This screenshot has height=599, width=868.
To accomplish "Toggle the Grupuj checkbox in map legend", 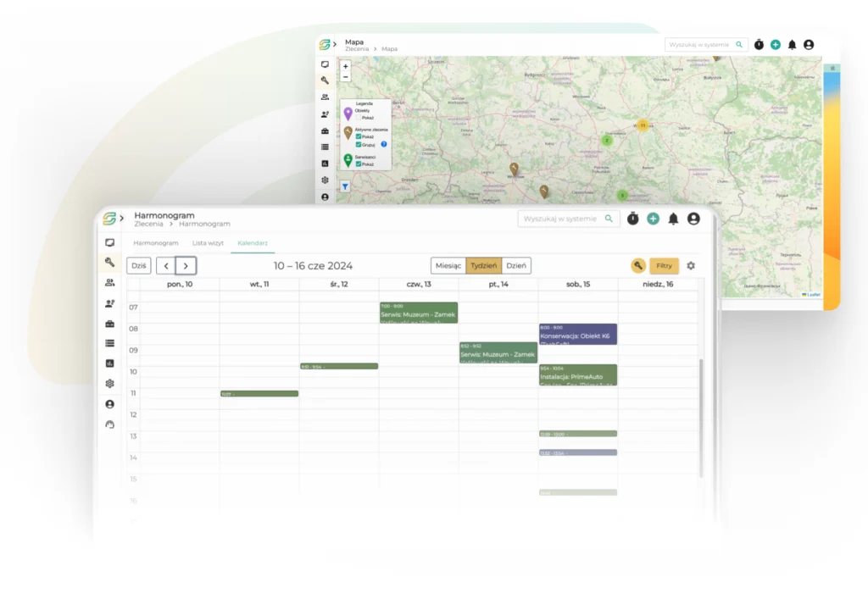I will click(359, 145).
